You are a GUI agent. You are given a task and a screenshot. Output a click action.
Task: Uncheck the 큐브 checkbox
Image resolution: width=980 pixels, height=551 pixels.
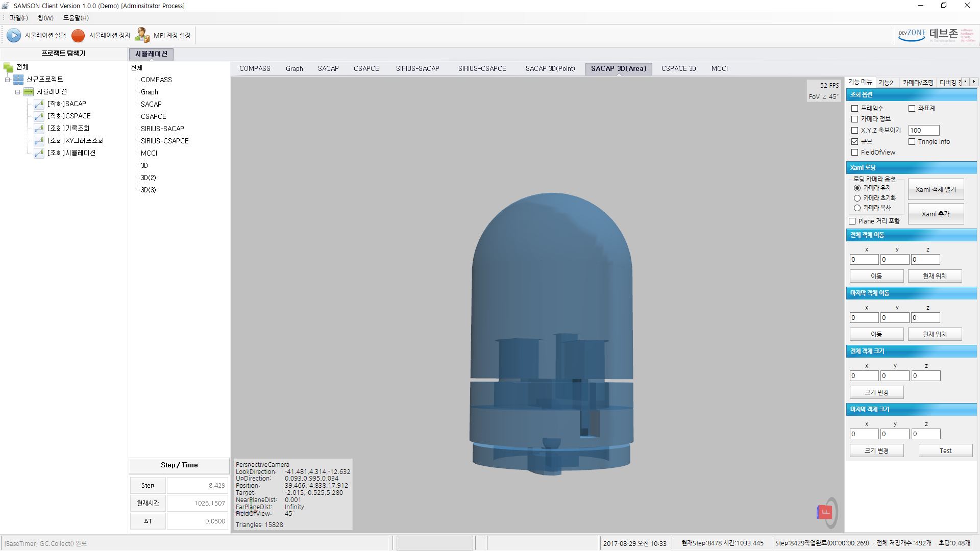[854, 141]
